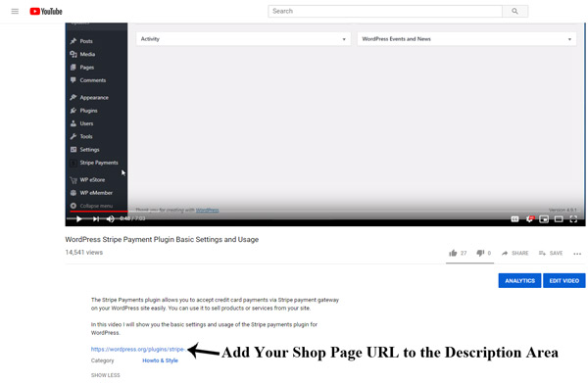This screenshot has height=383, width=588.
Task: Focus the YouTube Search field
Action: [385, 11]
